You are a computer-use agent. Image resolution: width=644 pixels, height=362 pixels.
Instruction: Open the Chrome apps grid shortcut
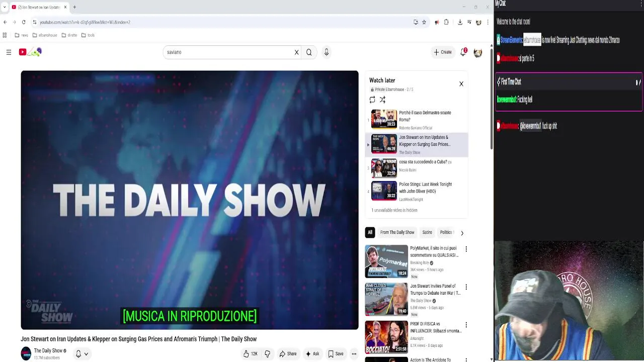coord(5,35)
